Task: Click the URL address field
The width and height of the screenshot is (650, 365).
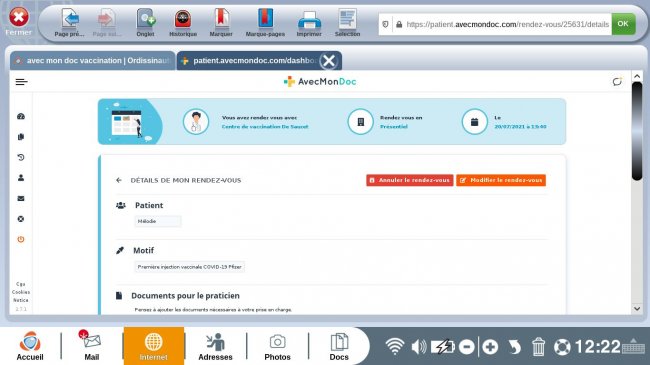Action: click(x=507, y=24)
